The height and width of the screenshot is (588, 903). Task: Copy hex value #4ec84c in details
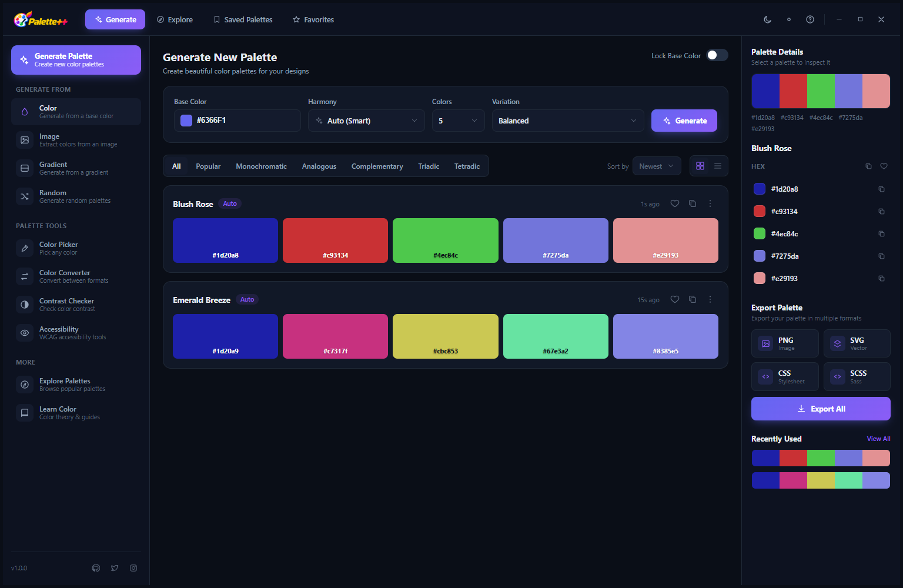point(881,234)
